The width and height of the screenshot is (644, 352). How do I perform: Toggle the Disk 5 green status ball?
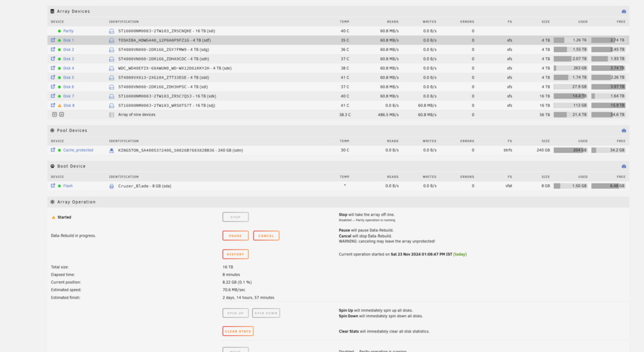59,77
